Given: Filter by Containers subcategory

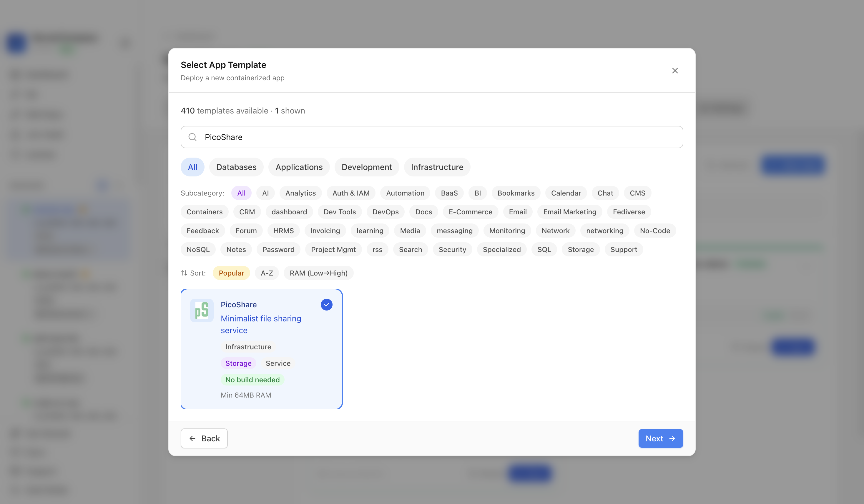Looking at the screenshot, I should point(204,212).
